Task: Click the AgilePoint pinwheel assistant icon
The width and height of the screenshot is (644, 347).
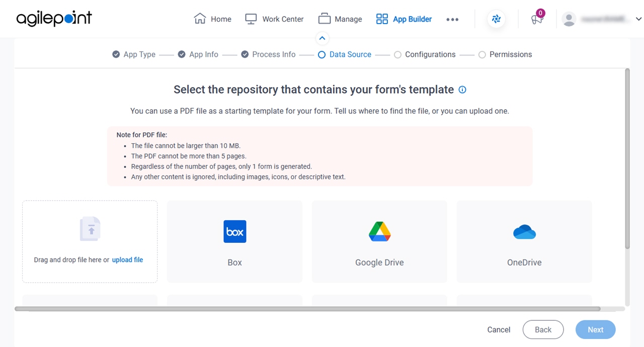Action: click(x=497, y=19)
